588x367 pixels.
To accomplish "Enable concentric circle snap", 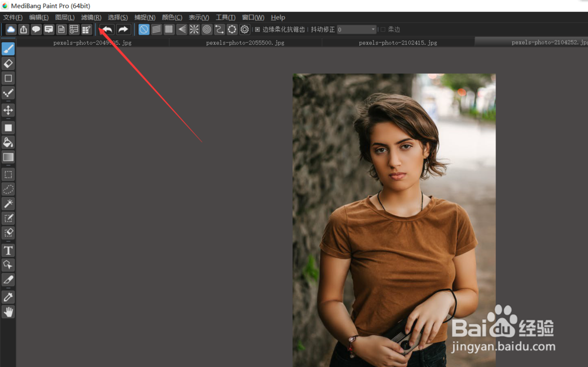I will pyautogui.click(x=207, y=29).
